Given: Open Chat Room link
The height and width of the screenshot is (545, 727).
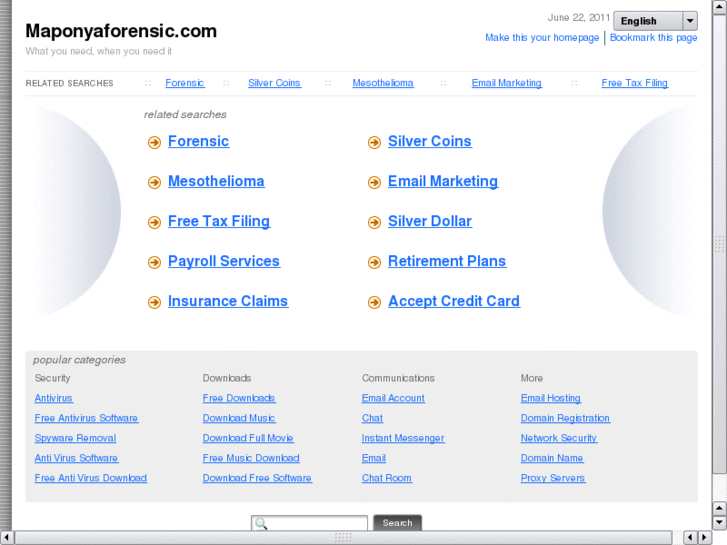Looking at the screenshot, I should [x=387, y=478].
